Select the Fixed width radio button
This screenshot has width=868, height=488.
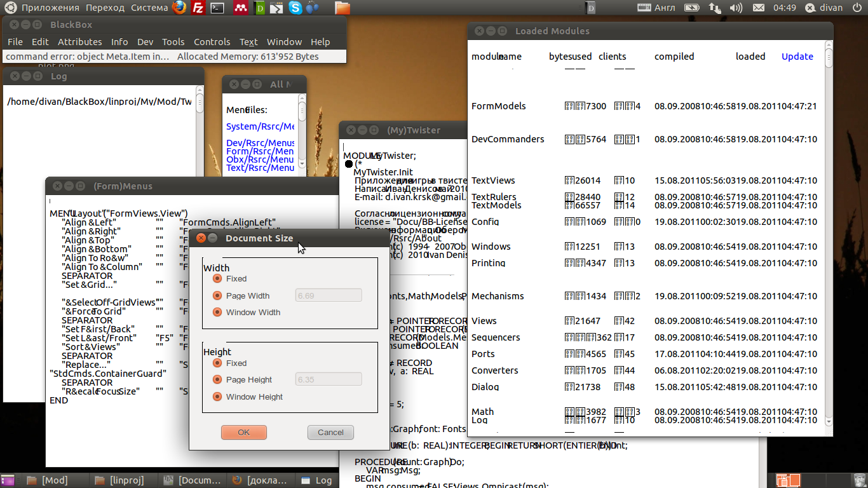tap(217, 278)
